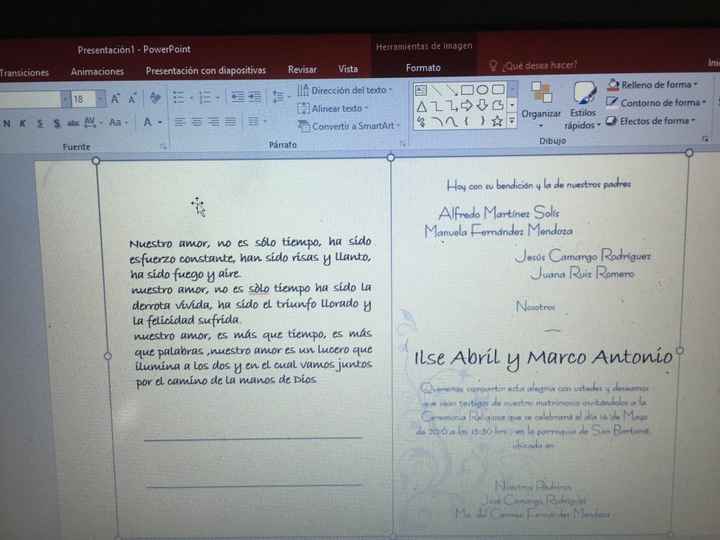Increase the list indent level
Screen dimensions: 720x540
point(255,96)
